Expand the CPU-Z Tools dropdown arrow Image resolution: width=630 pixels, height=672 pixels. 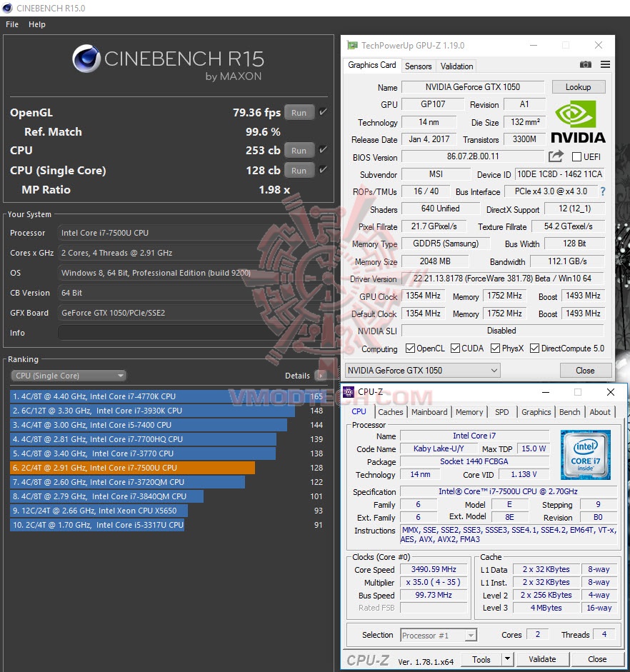507,659
